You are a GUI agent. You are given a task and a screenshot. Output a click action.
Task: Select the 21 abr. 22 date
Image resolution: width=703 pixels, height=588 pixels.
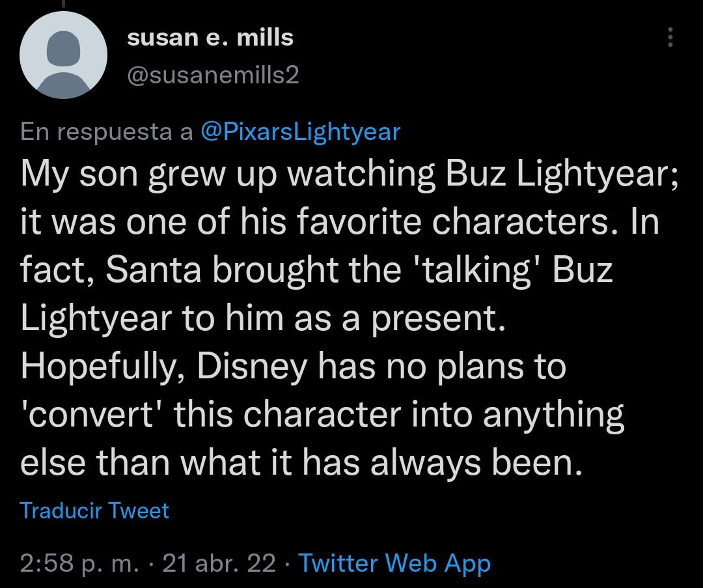click(219, 563)
